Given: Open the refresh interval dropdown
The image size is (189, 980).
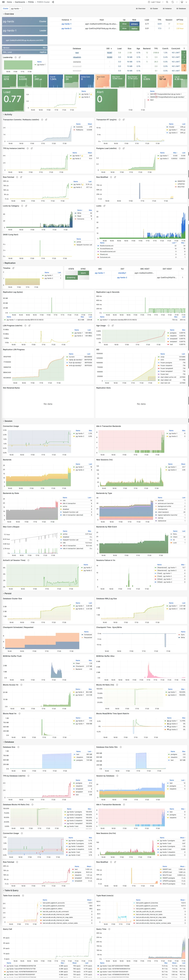Looking at the screenshot, I should (x=177, y=2).
